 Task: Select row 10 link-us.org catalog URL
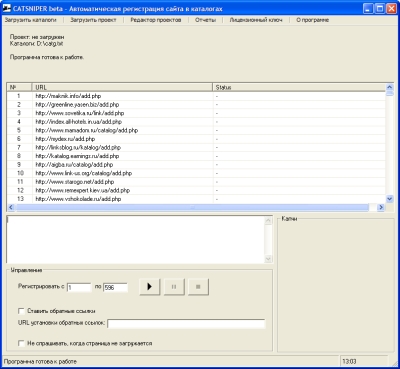tap(196, 173)
